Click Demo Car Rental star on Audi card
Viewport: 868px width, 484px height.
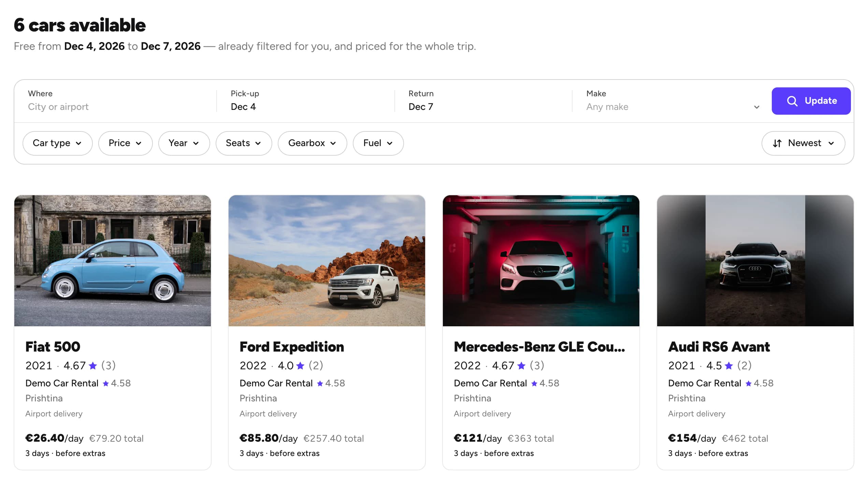pos(749,384)
